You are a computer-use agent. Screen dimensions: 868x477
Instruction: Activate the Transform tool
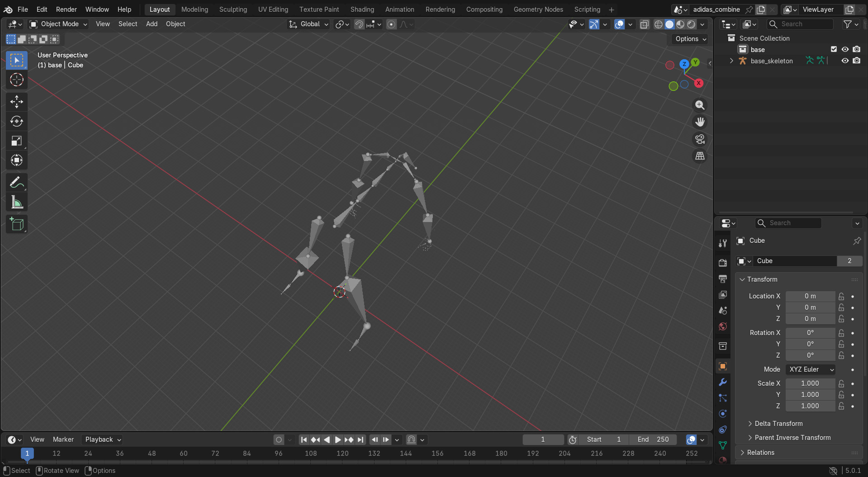click(x=17, y=160)
